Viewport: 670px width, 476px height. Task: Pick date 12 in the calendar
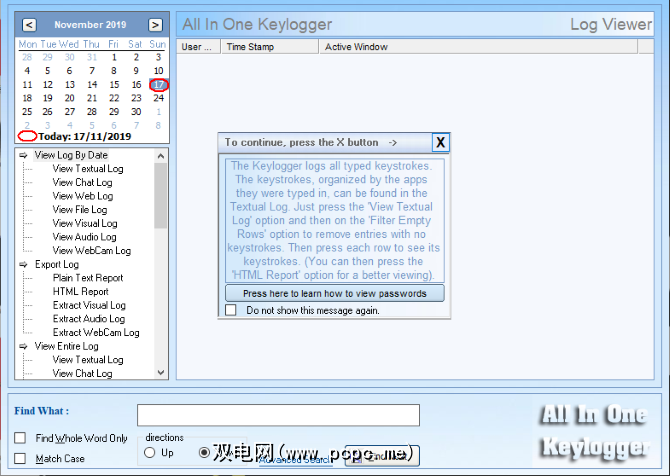pyautogui.click(x=48, y=85)
